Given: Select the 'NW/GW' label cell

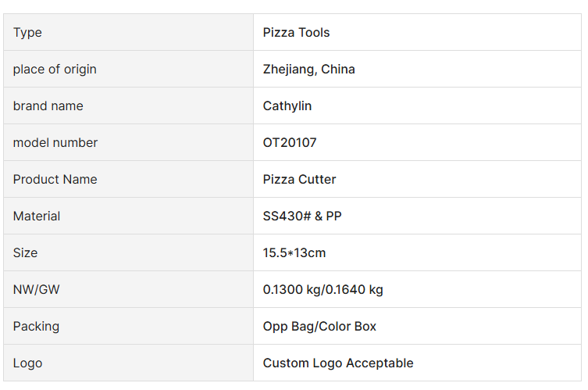Looking at the screenshot, I should pyautogui.click(x=36, y=290).
